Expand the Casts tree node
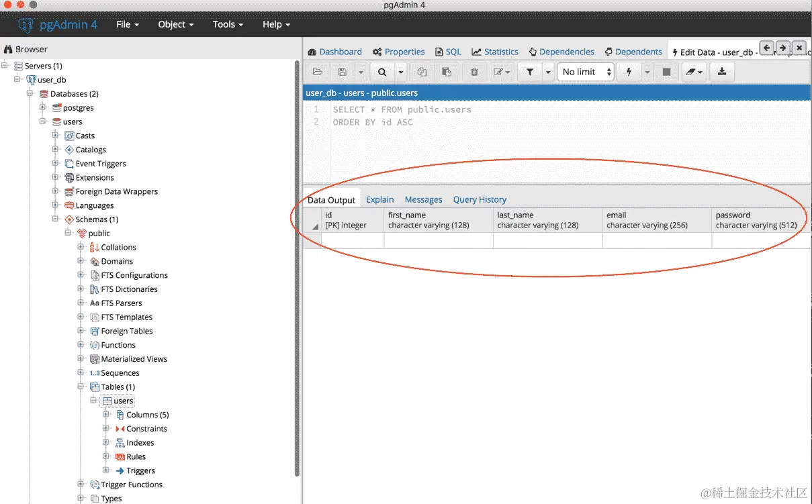The height and width of the screenshot is (504, 812). click(56, 136)
